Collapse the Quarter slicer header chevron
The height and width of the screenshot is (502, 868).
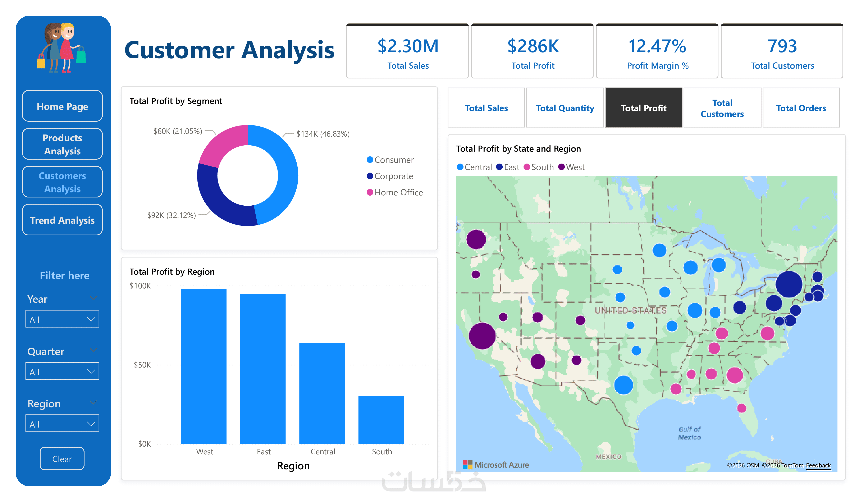coord(93,350)
